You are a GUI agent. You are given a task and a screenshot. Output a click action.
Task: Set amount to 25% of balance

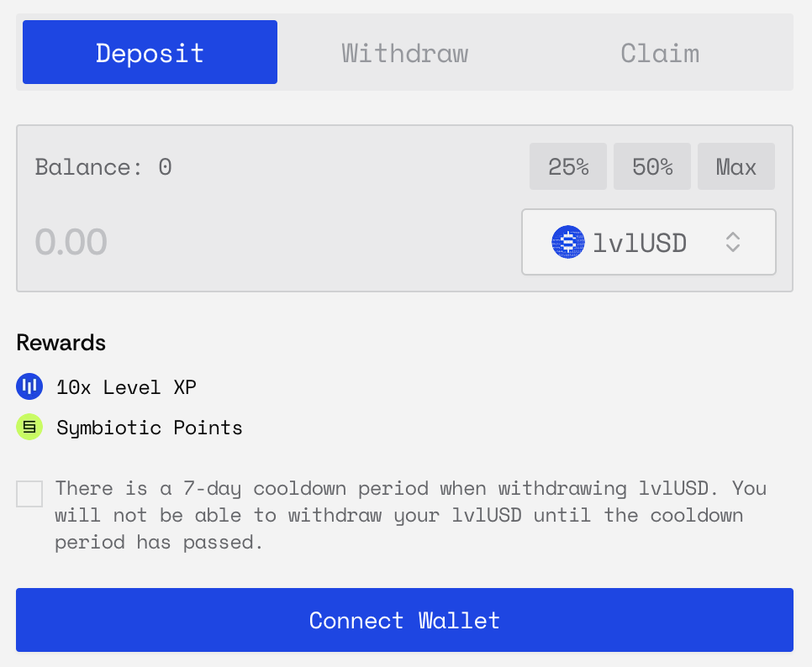[x=568, y=167]
